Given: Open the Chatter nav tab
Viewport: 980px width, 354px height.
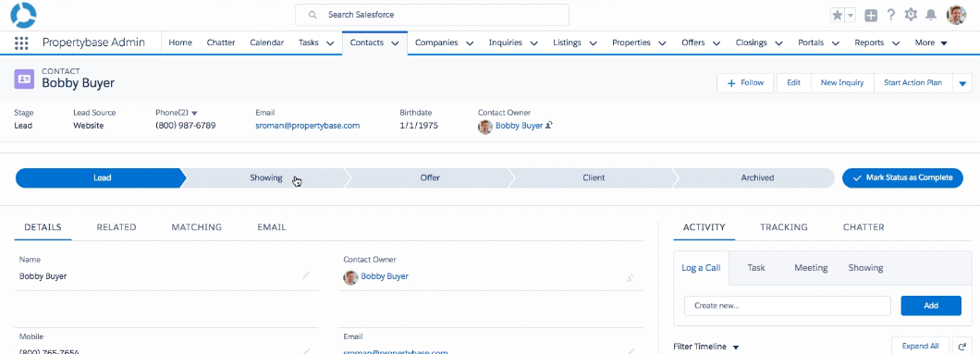Looking at the screenshot, I should coord(221,43).
